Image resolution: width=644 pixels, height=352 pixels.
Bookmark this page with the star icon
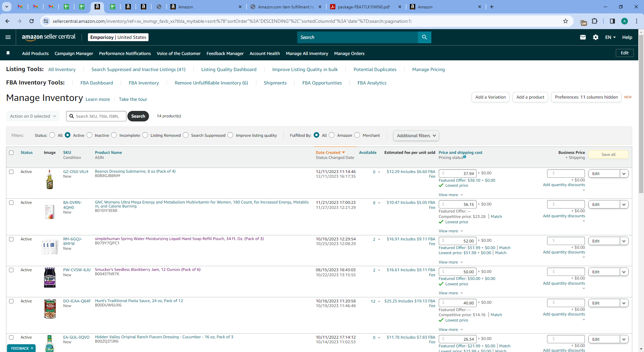tap(566, 21)
